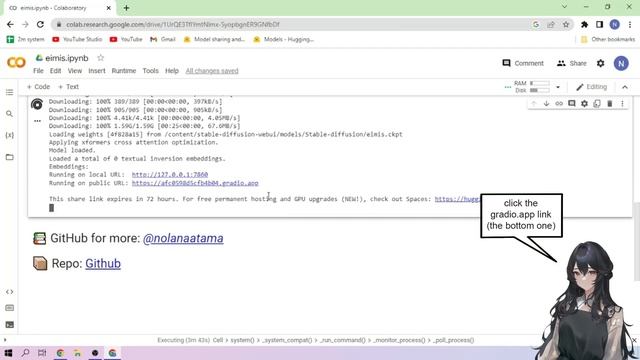Open the Runtime menu
This screenshot has width=640, height=360.
124,71
